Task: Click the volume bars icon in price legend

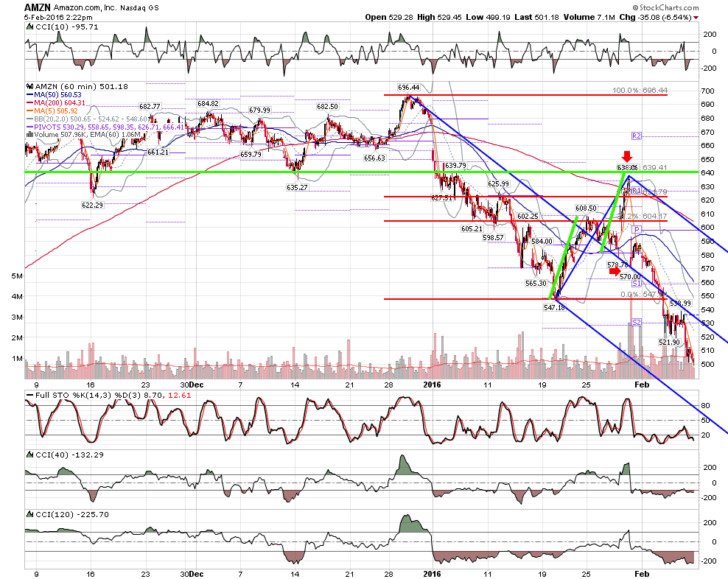Action: pyautogui.click(x=29, y=135)
